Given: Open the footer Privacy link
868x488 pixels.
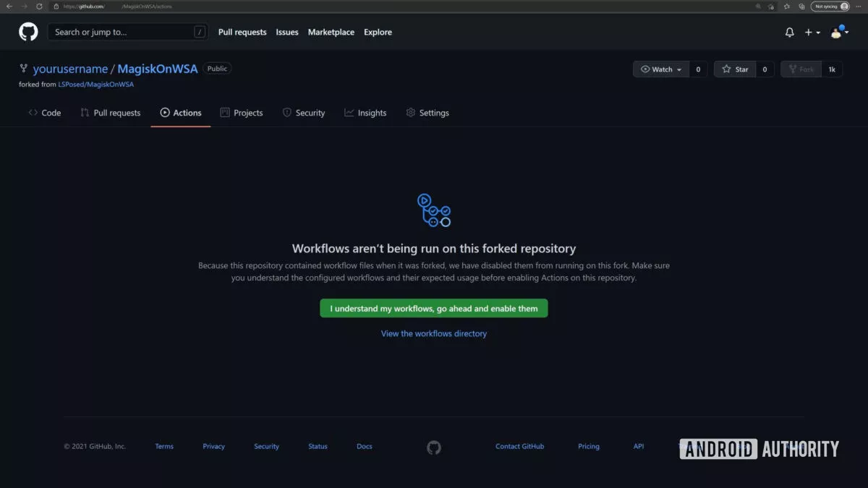Looking at the screenshot, I should click(x=213, y=447).
